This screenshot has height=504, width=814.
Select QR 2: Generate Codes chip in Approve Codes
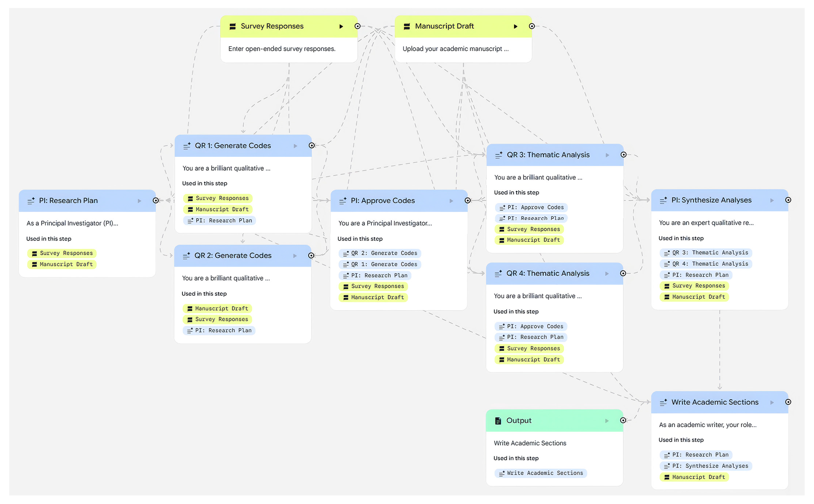click(x=380, y=253)
